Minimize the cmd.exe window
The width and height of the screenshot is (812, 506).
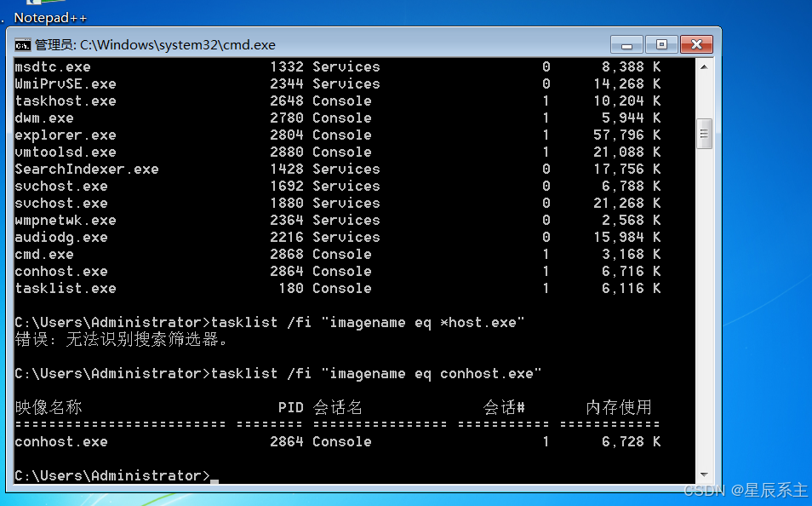[x=626, y=44]
